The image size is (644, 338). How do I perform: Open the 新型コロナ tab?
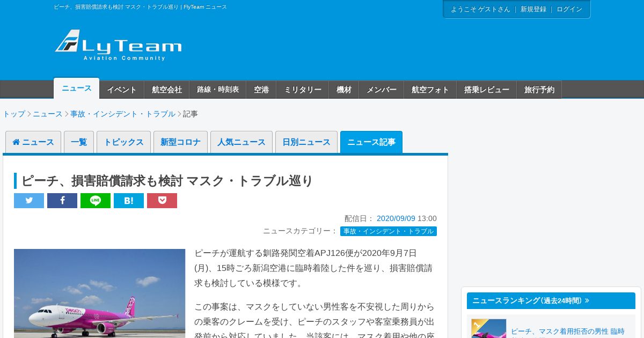[x=180, y=142]
